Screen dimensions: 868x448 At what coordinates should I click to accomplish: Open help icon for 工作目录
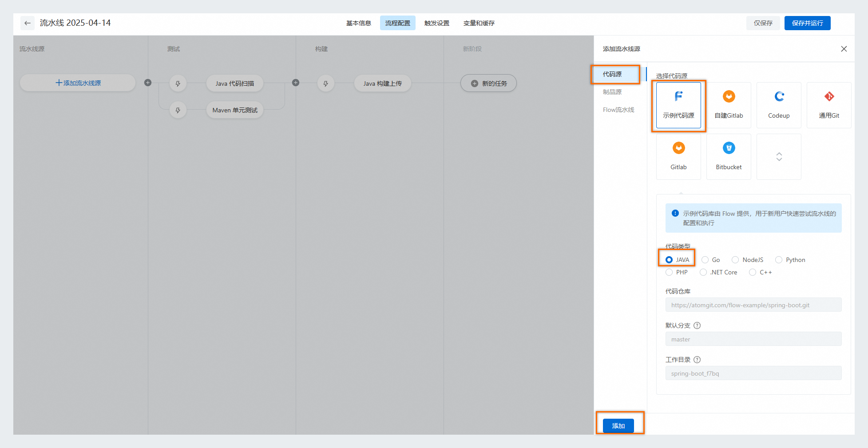697,360
